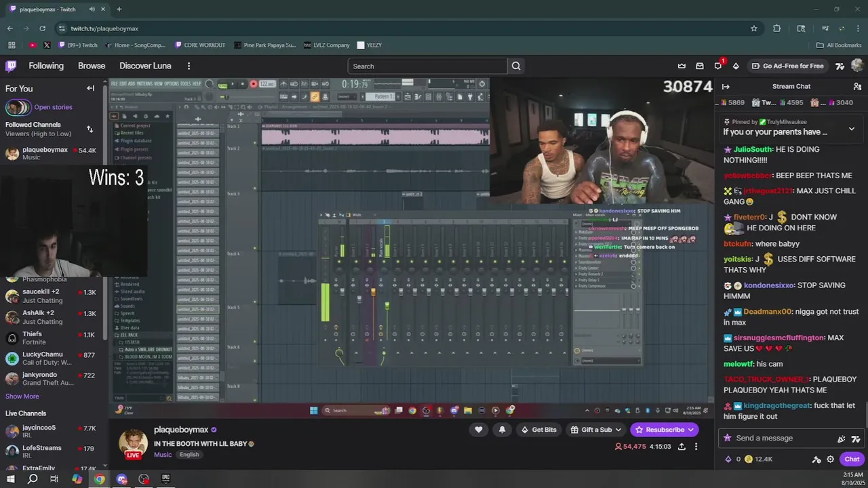The image size is (868, 488).
Task: Click the taskbar Search magnifier
Action: [33, 479]
